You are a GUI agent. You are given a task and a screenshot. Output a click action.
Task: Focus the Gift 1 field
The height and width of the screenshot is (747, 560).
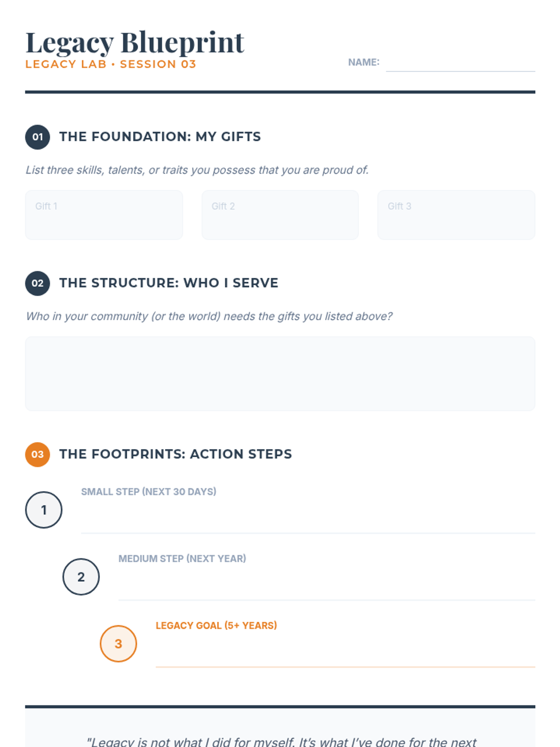pyautogui.click(x=104, y=215)
